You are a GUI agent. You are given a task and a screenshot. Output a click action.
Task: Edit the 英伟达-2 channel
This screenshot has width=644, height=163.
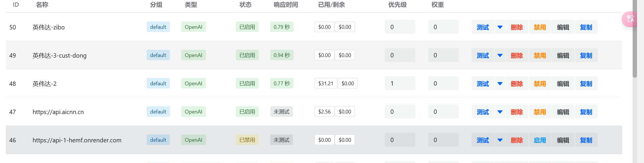(x=563, y=84)
